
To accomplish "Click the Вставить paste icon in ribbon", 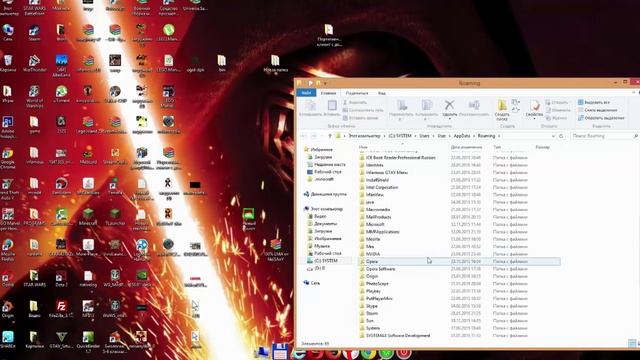I will 332,105.
